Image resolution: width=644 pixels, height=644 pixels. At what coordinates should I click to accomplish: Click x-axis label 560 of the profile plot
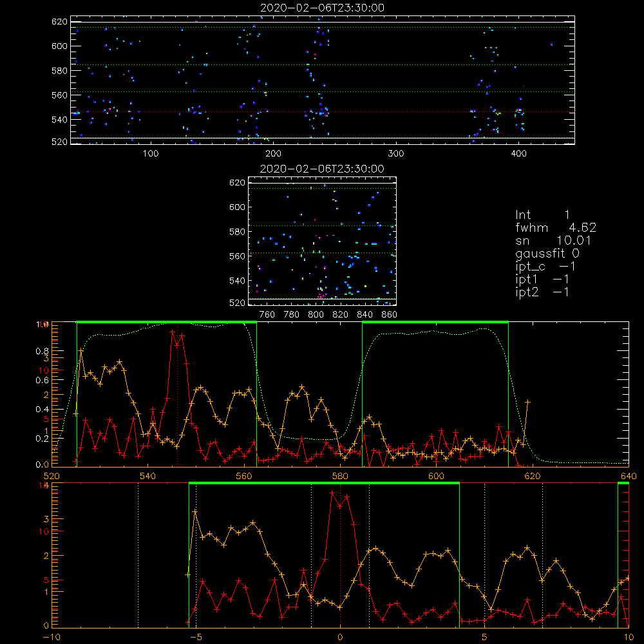(x=244, y=477)
